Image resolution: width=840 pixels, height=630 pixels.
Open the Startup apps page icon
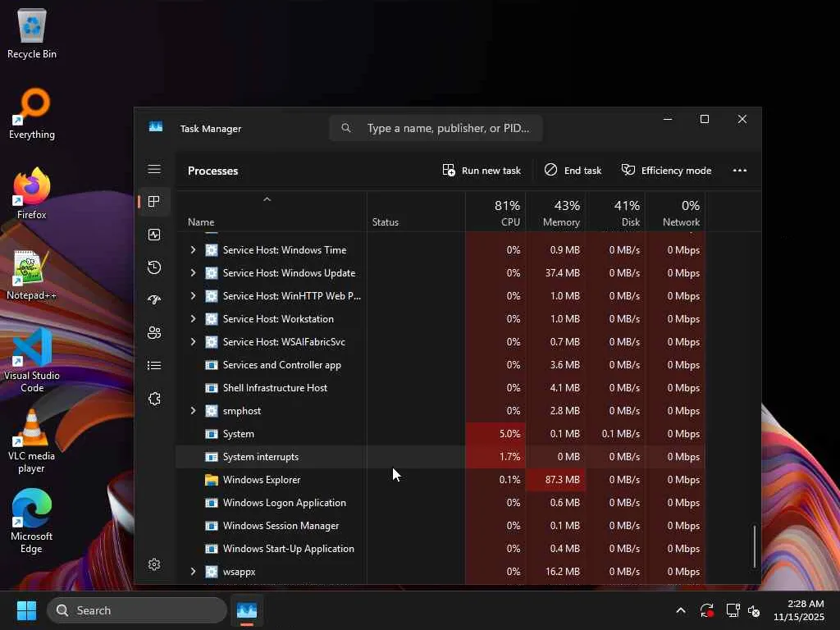(x=154, y=300)
